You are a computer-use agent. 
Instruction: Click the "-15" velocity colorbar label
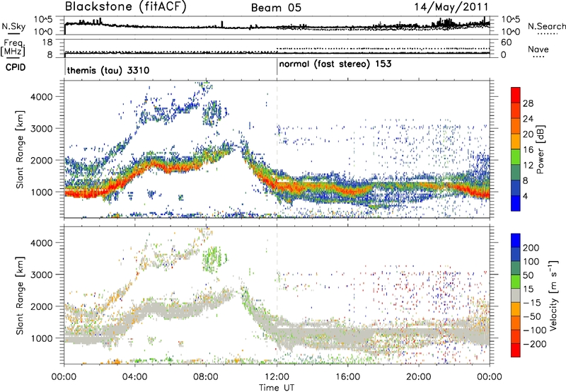coord(531,303)
